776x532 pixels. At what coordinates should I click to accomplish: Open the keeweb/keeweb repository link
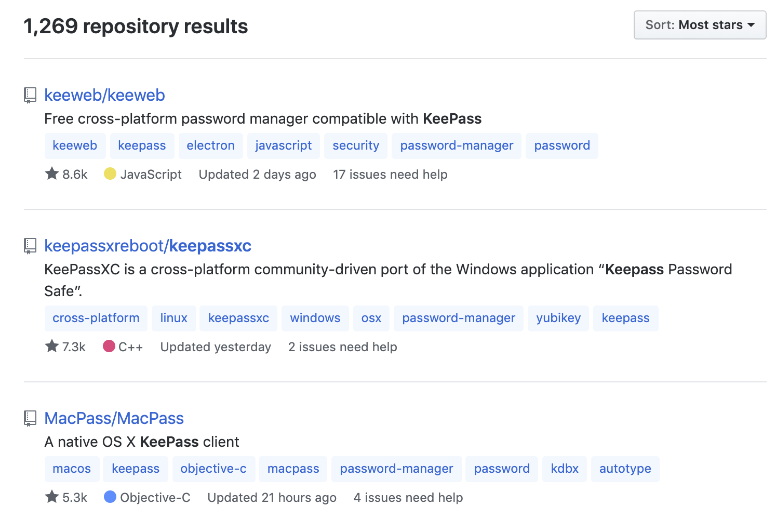tap(104, 95)
